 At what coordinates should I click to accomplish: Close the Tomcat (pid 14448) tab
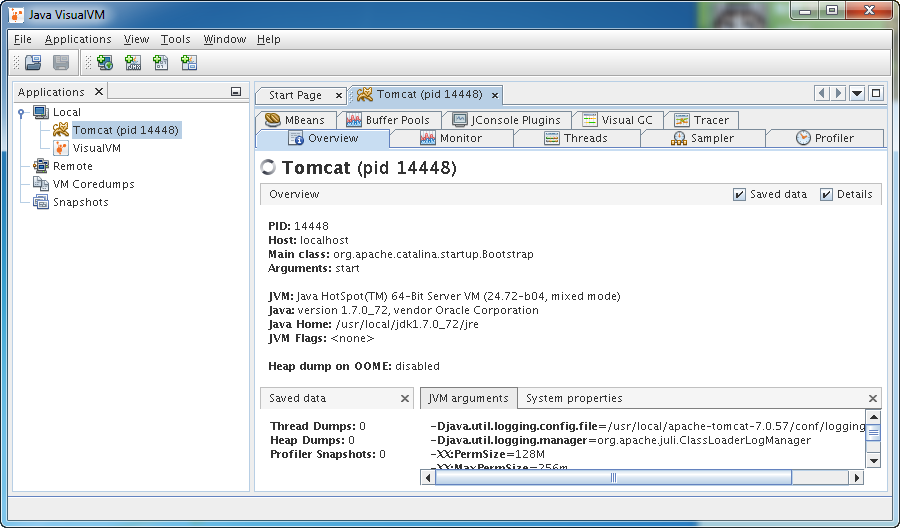pyautogui.click(x=495, y=95)
